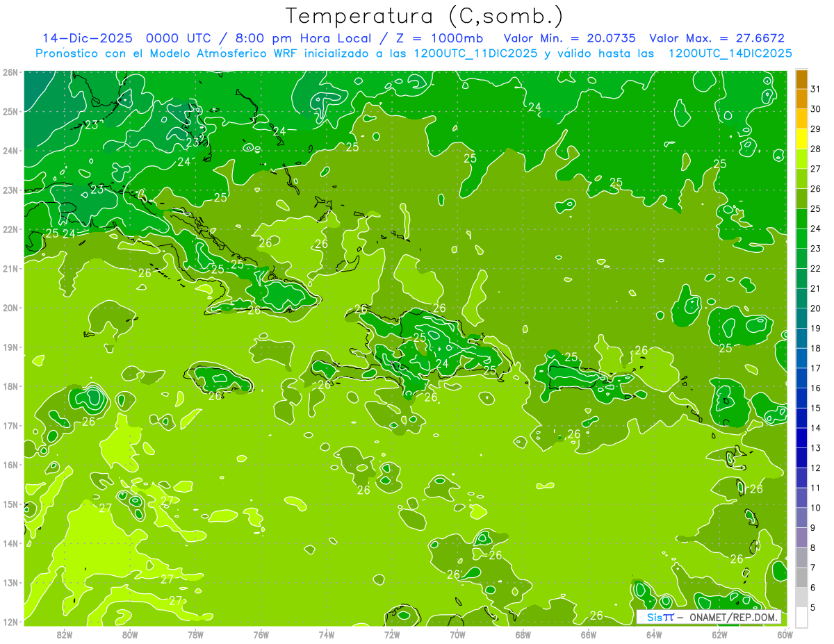Select the color scale number 28
Image resolution: width=834 pixels, height=644 pixels.
[x=816, y=149]
